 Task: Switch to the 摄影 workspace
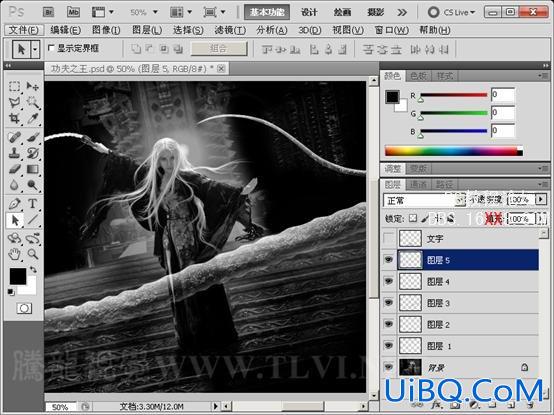coord(376,12)
